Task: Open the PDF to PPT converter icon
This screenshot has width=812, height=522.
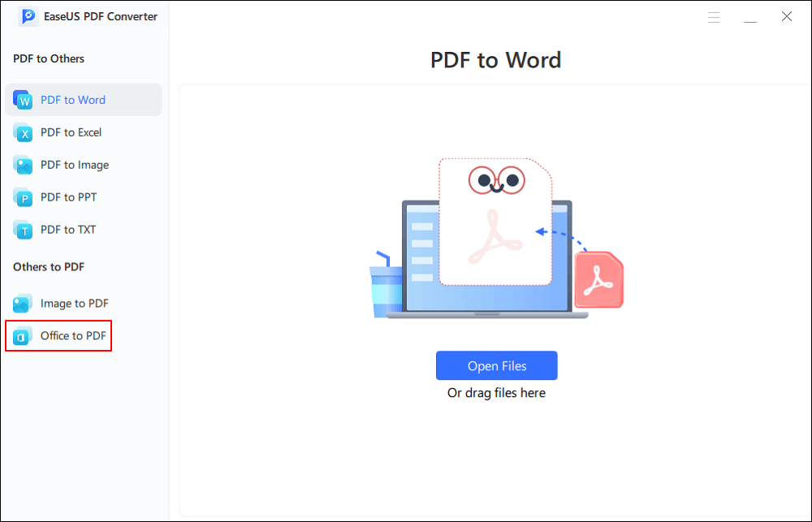Action: click(x=25, y=197)
